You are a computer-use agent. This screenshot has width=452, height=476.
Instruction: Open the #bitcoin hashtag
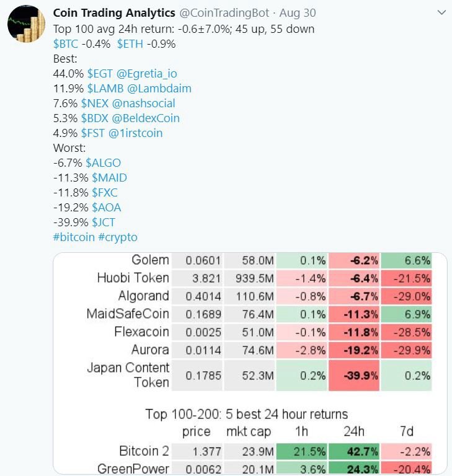coord(74,237)
